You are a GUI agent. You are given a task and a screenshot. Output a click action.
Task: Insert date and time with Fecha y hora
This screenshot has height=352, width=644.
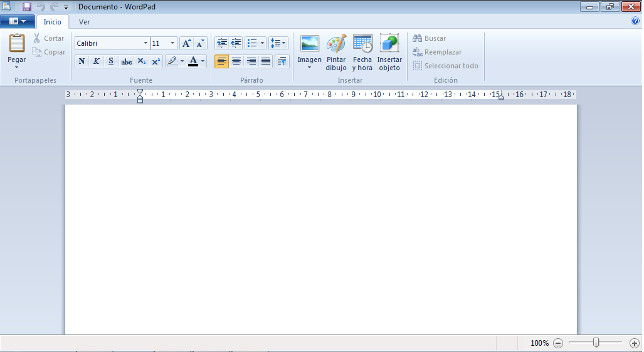point(362,44)
